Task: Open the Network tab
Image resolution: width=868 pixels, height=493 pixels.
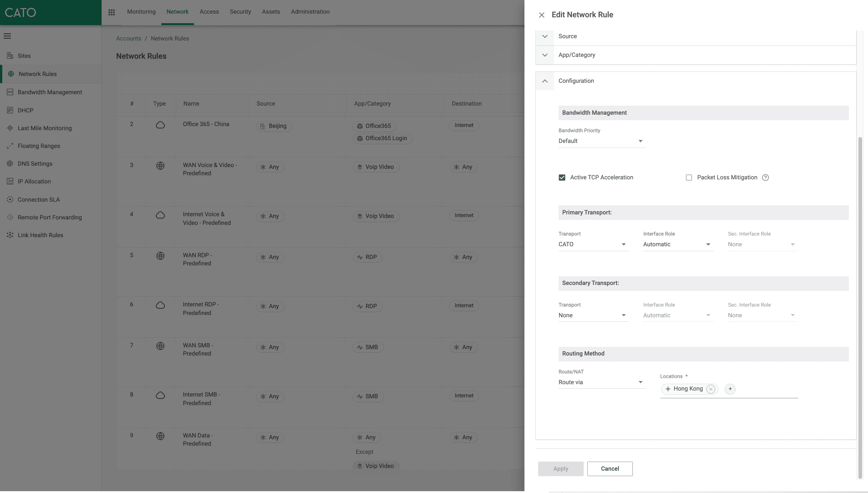Action: pyautogui.click(x=178, y=12)
